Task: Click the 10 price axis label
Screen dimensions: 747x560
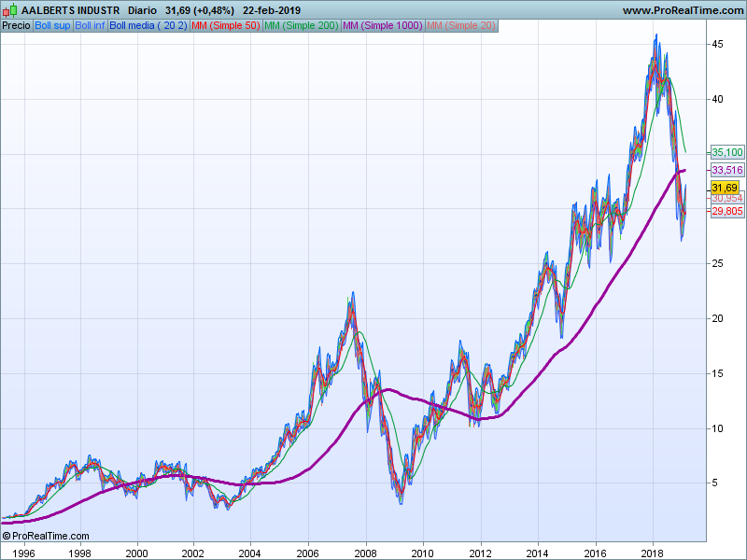Action: (717, 428)
